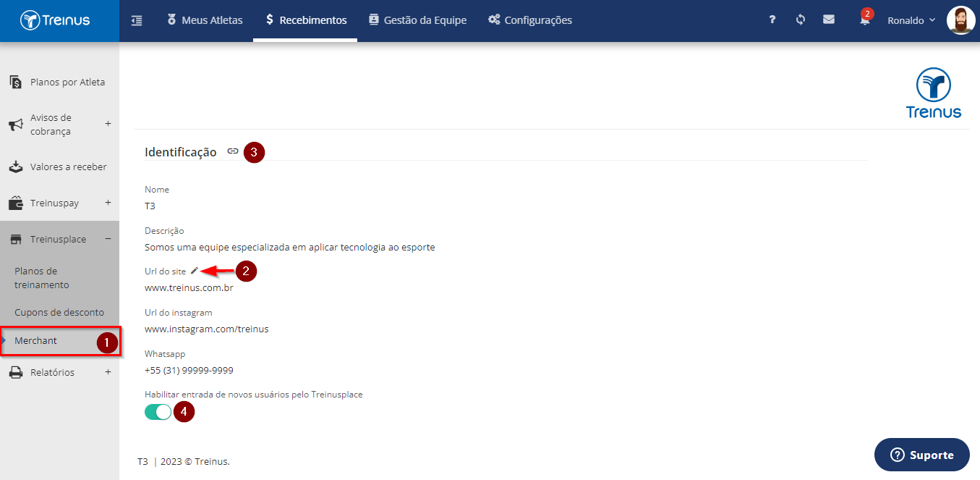
Task: Go to the Meus Atletas tab
Action: coord(205,20)
